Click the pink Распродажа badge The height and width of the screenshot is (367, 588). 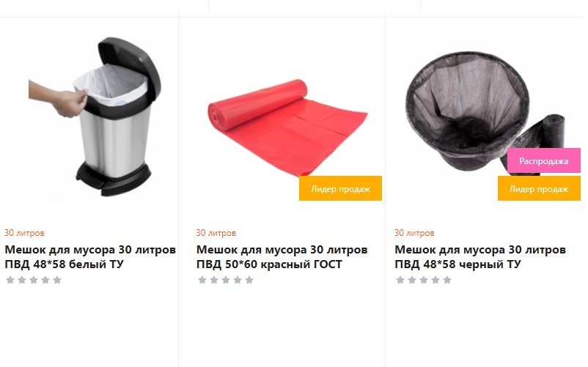pos(544,160)
